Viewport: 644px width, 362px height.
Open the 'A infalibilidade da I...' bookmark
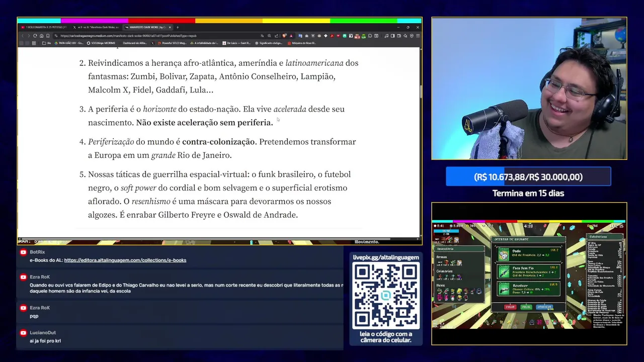click(x=204, y=43)
